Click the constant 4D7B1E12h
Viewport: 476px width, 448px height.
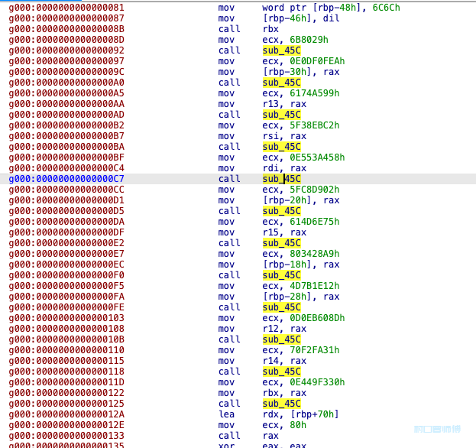(315, 286)
